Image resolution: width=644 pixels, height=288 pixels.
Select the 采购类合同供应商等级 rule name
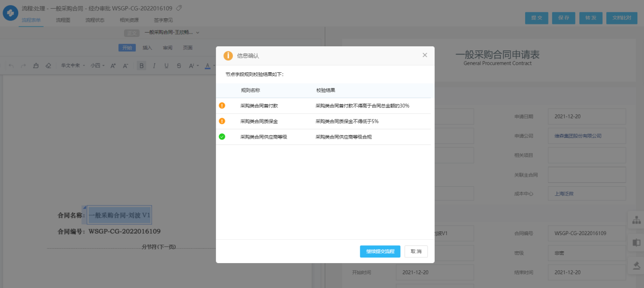pyautogui.click(x=264, y=137)
